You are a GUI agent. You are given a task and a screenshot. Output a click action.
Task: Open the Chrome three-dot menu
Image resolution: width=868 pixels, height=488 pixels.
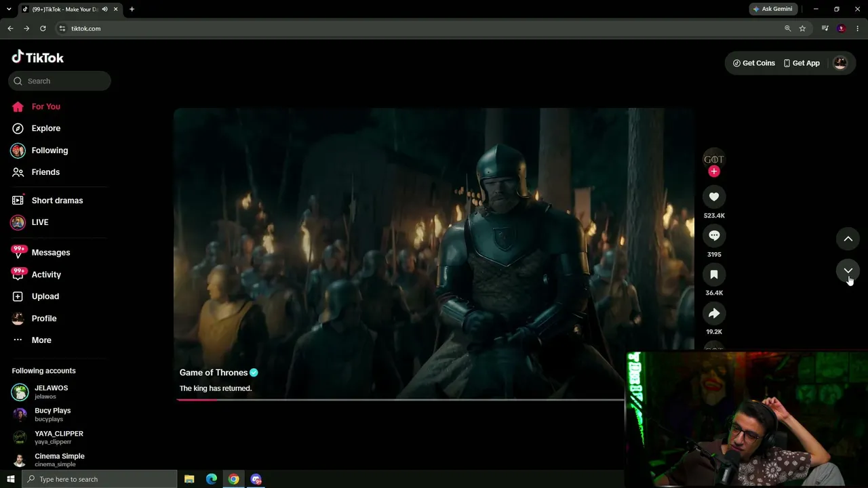coord(858,28)
